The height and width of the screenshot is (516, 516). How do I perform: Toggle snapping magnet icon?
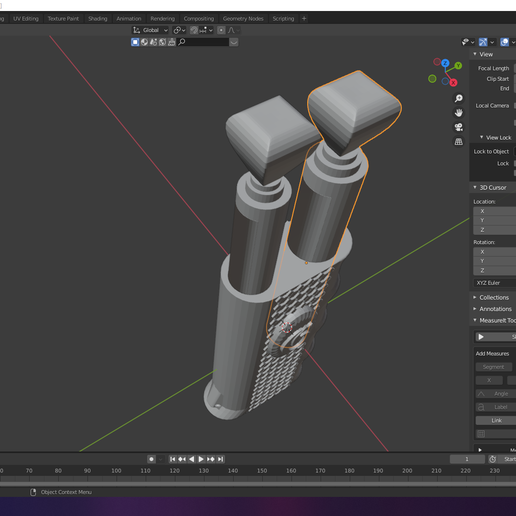[x=194, y=30]
